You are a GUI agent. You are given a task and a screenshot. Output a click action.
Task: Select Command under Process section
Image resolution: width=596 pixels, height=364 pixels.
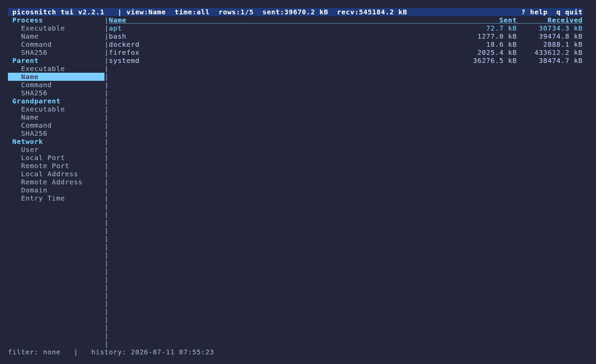(36, 45)
